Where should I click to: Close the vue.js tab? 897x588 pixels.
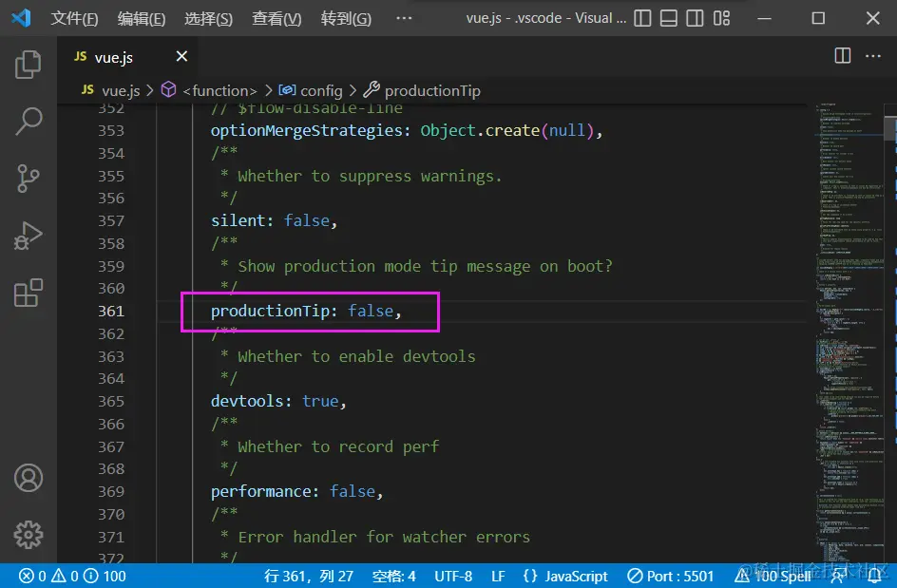pyautogui.click(x=181, y=56)
